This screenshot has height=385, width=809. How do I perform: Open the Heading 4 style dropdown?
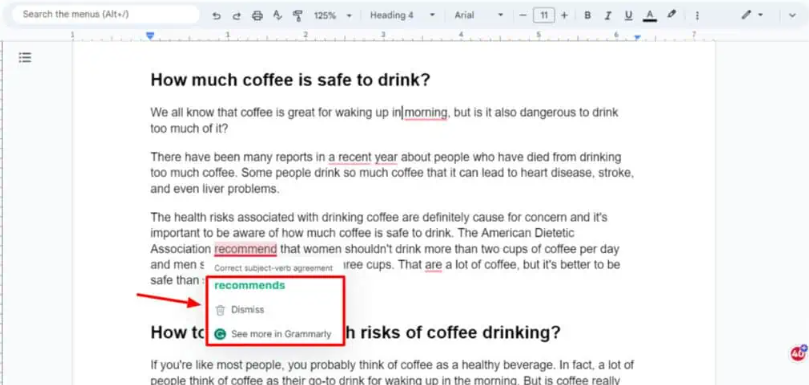pyautogui.click(x=402, y=15)
